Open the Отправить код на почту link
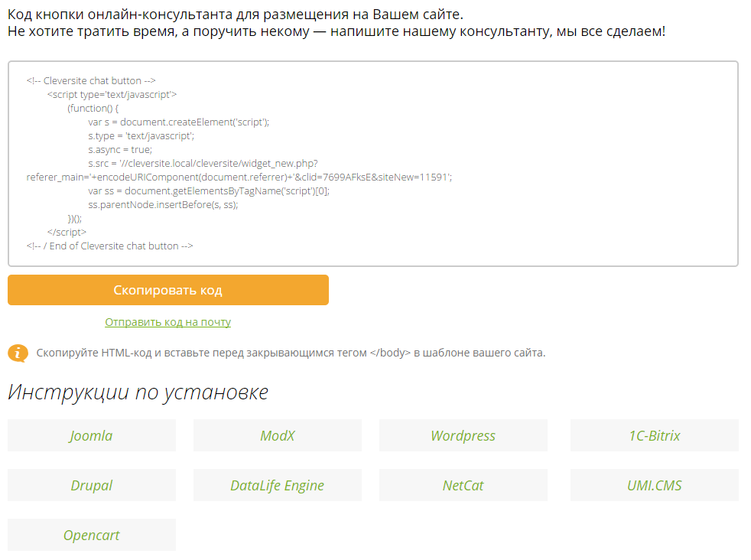The width and height of the screenshot is (751, 560). point(167,322)
